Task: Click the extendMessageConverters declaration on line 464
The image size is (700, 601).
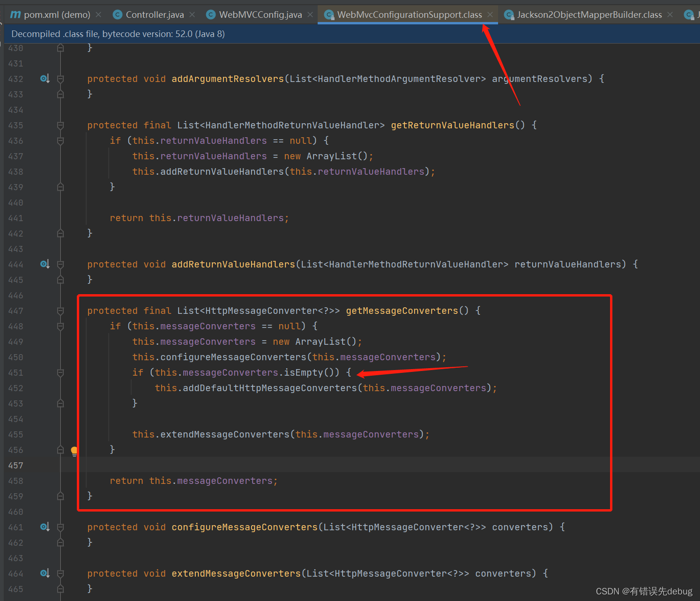Action: pyautogui.click(x=236, y=573)
